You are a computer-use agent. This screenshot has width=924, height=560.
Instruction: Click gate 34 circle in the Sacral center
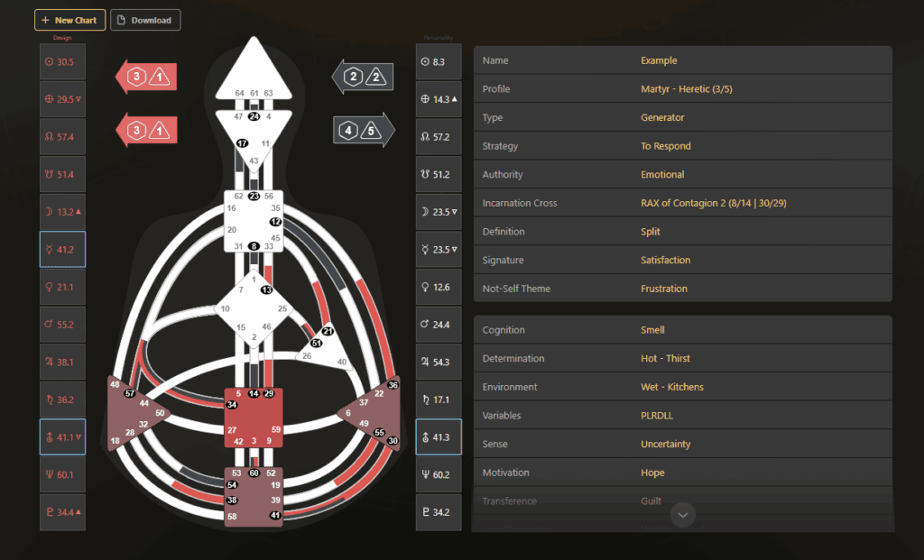coord(232,405)
